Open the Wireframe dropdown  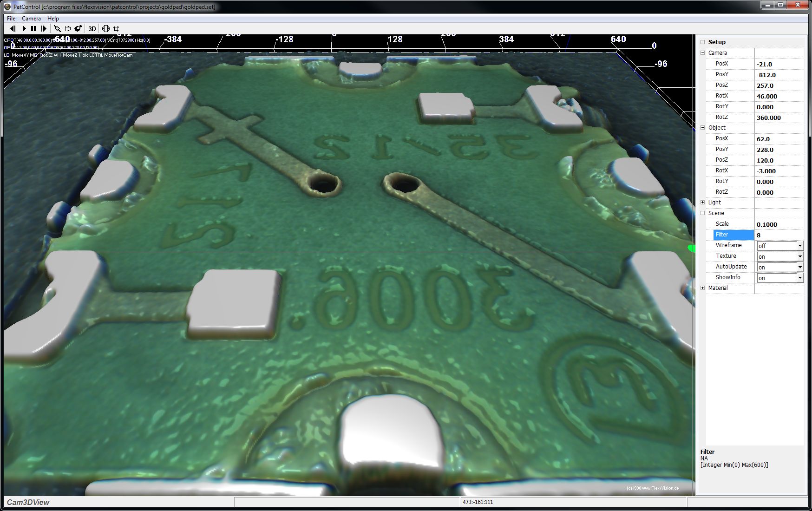(x=800, y=246)
